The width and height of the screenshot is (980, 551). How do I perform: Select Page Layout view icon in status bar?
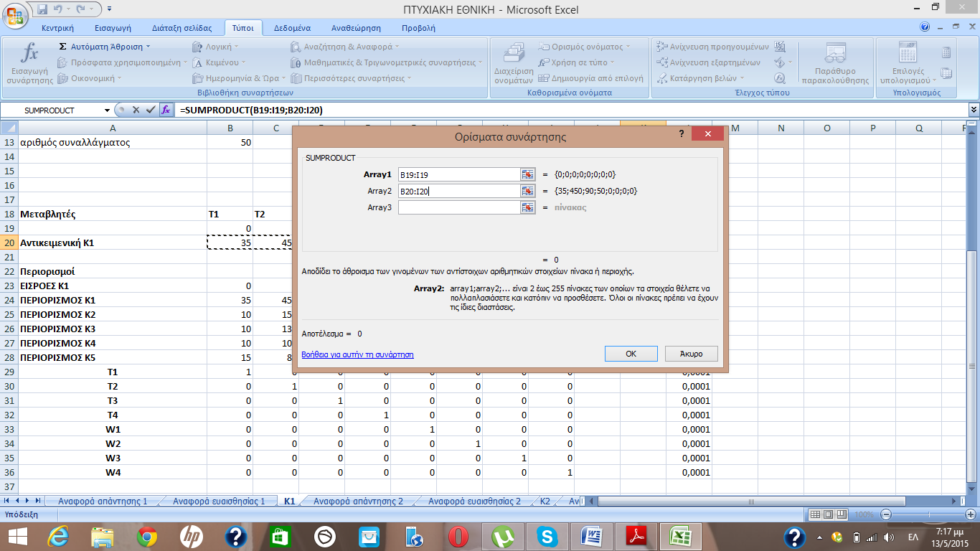pyautogui.click(x=828, y=514)
